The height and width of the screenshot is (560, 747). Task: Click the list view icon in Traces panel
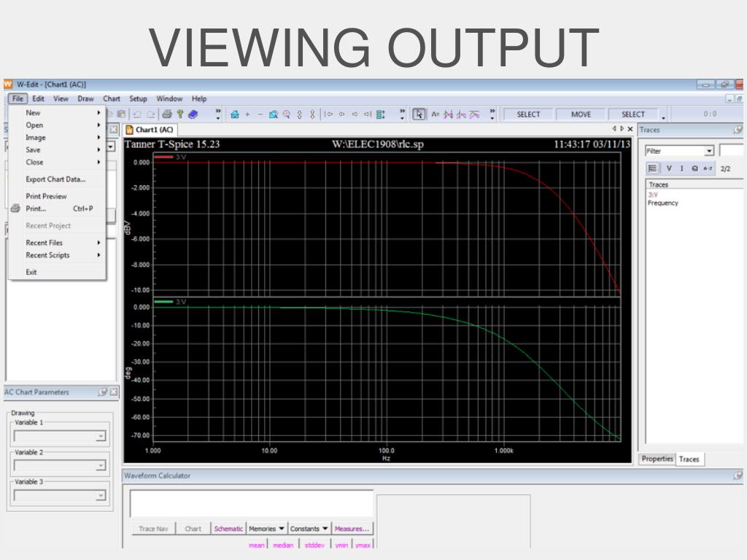652,168
